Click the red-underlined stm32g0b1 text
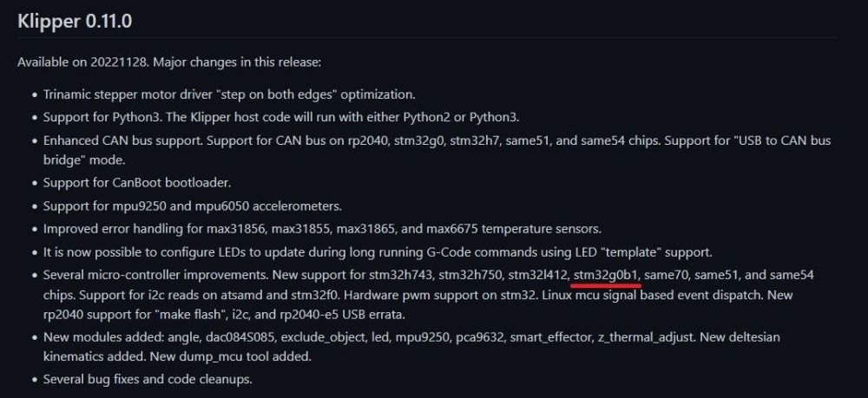 tap(606, 275)
